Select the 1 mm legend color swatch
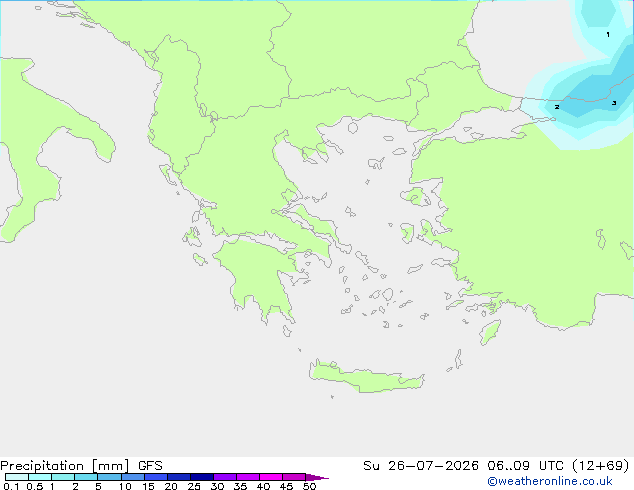Screen dimensions: 634x490 coord(63,477)
